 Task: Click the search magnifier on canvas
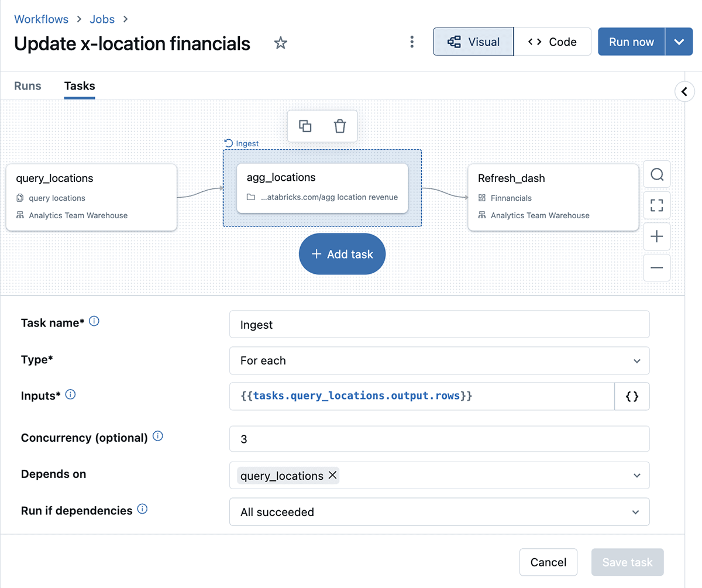coord(656,175)
